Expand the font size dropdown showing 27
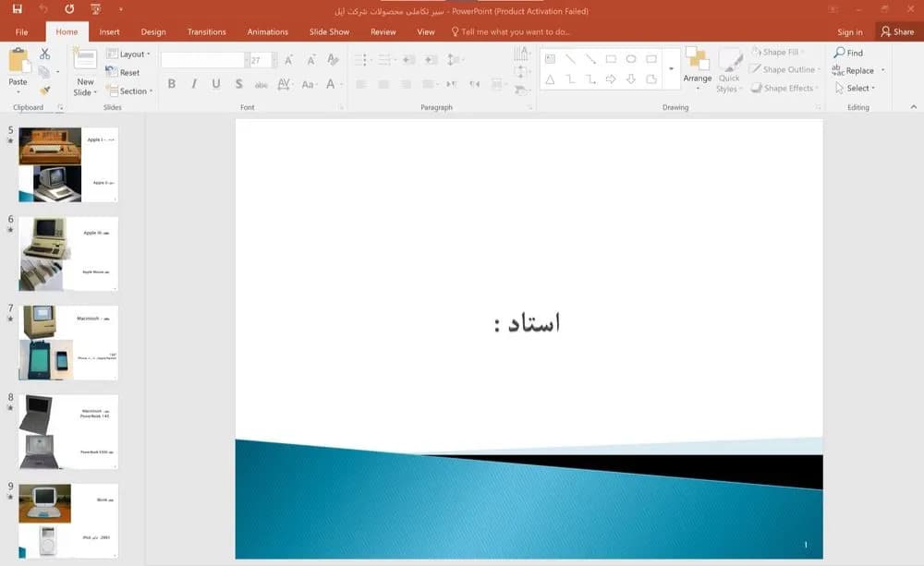Viewport: 924px width, 566px height. click(274, 60)
